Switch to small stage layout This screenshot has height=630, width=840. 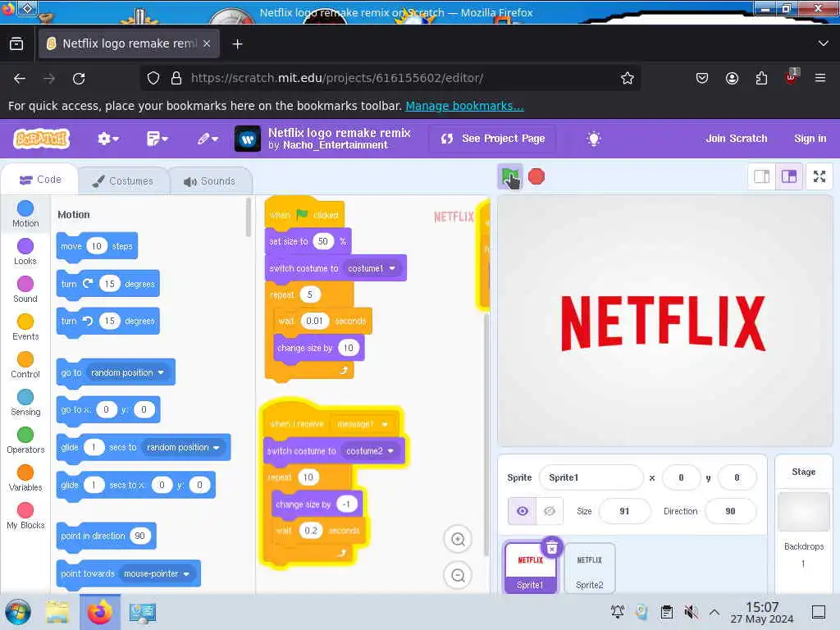click(x=761, y=176)
